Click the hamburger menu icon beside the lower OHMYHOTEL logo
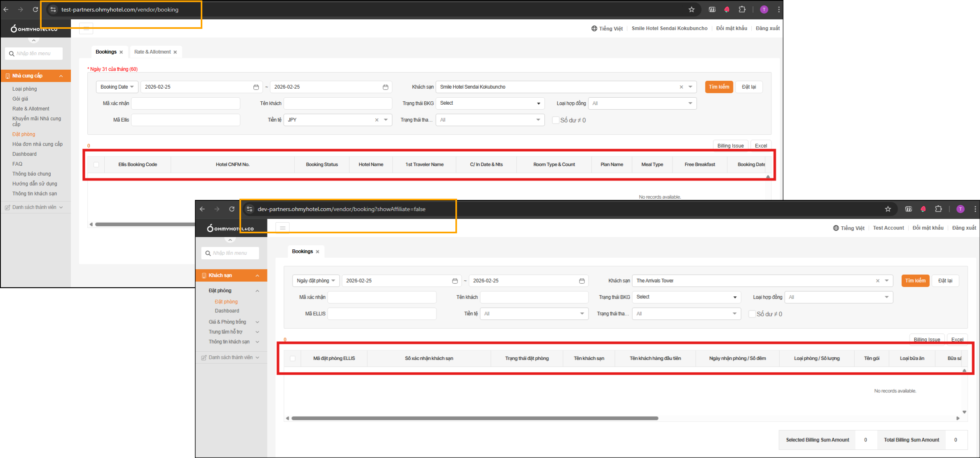The image size is (980, 458). tap(282, 228)
